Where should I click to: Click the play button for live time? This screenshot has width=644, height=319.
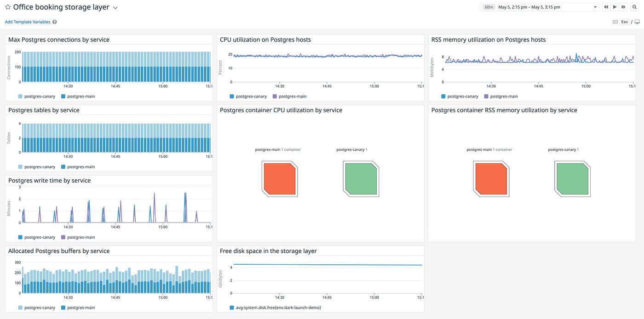[615, 7]
